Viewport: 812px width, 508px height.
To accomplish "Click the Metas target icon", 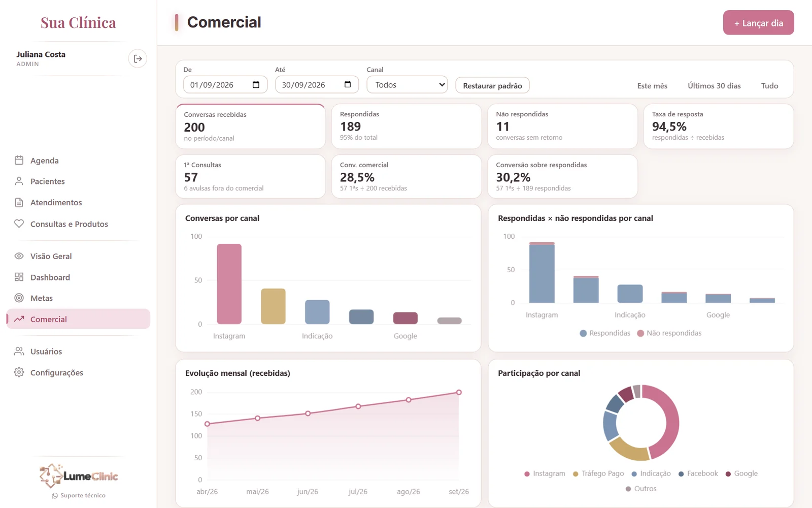I will tap(19, 298).
